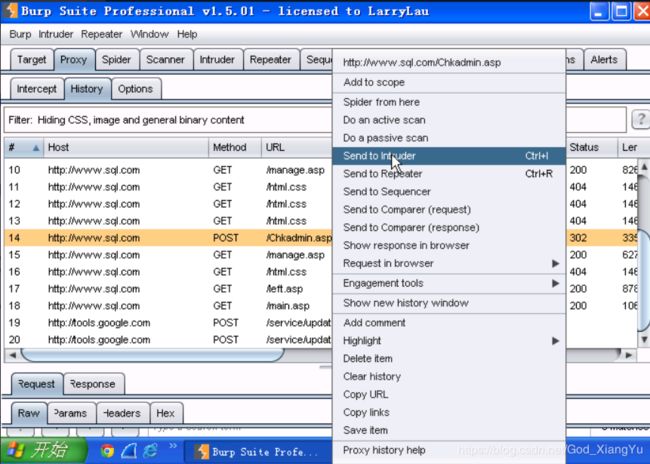Click Show response in browser
Screen dimensions: 650x464
click(x=449, y=245)
